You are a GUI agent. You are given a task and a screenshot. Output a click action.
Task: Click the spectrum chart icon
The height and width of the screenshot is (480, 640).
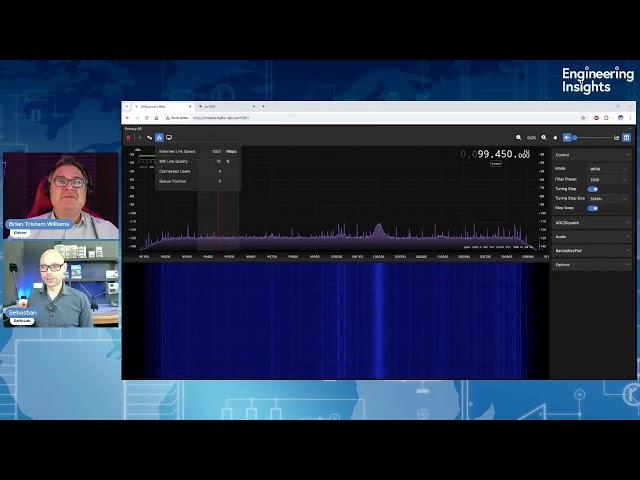tap(616, 137)
